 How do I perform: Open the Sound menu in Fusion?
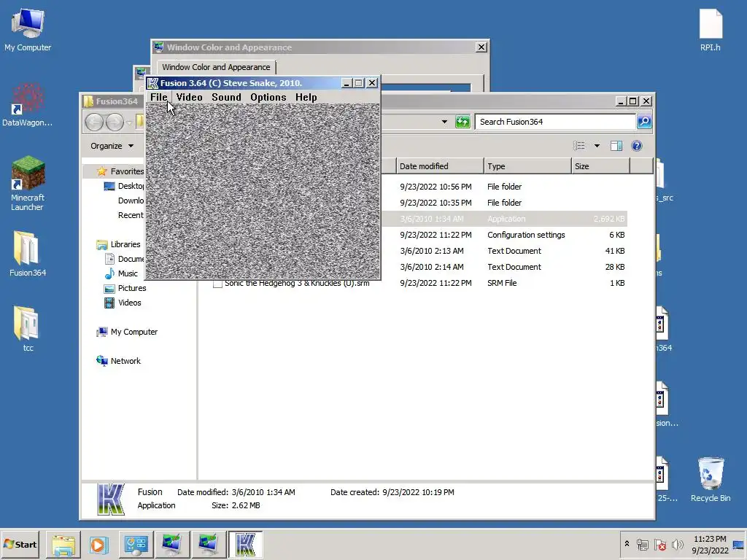[226, 97]
